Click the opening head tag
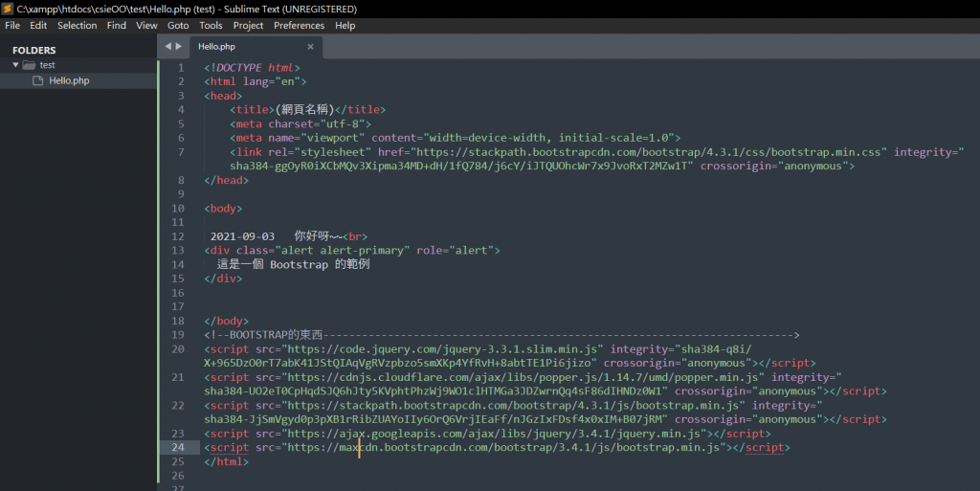The image size is (980, 491). pos(223,96)
